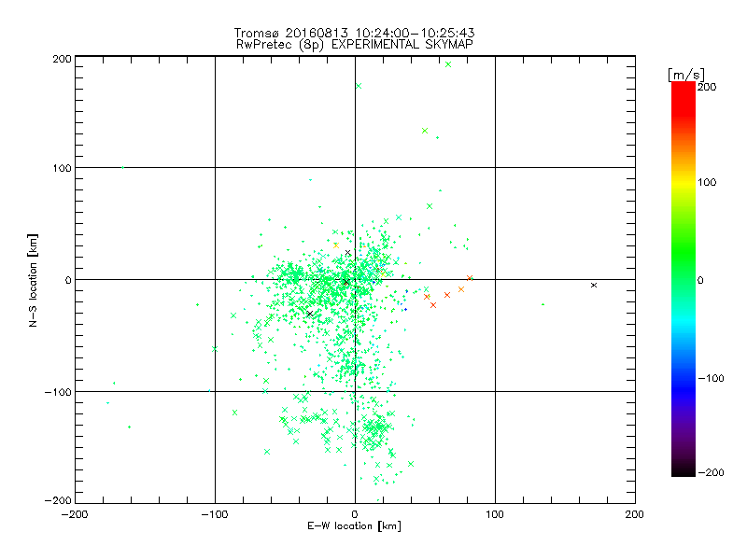Click the green x marker at 50 east, 133 north

425,131
